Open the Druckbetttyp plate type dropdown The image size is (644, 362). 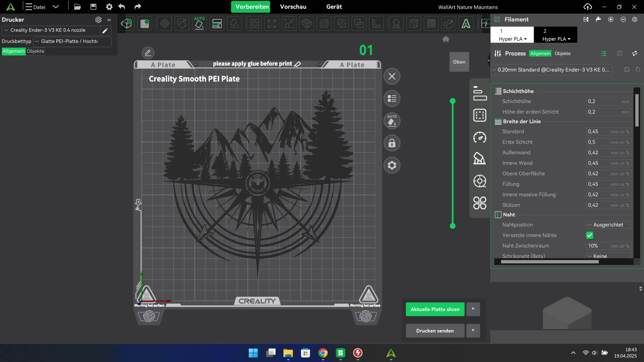[72, 41]
